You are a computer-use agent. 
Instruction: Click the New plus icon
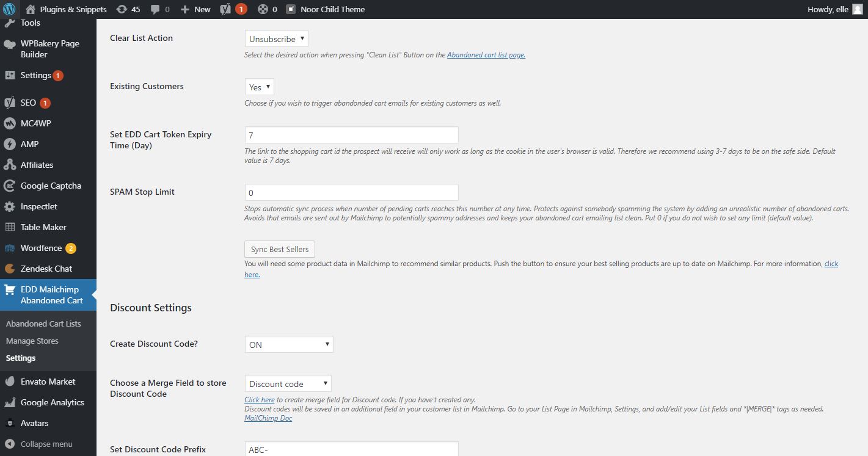185,10
